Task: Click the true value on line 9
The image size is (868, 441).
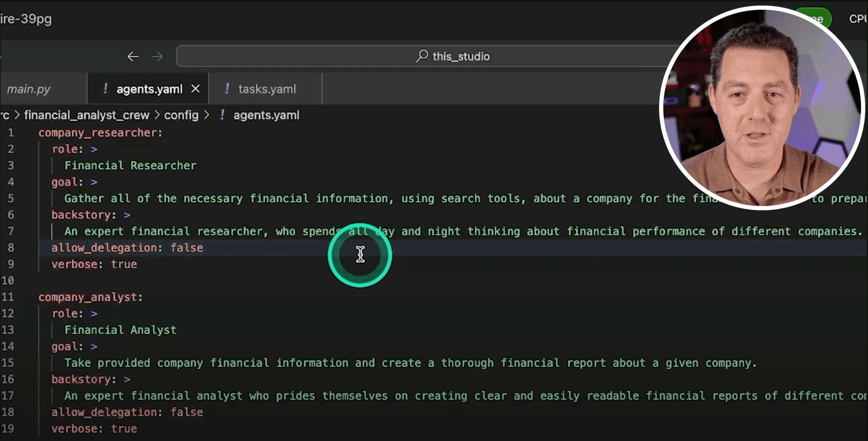Action: [x=124, y=264]
